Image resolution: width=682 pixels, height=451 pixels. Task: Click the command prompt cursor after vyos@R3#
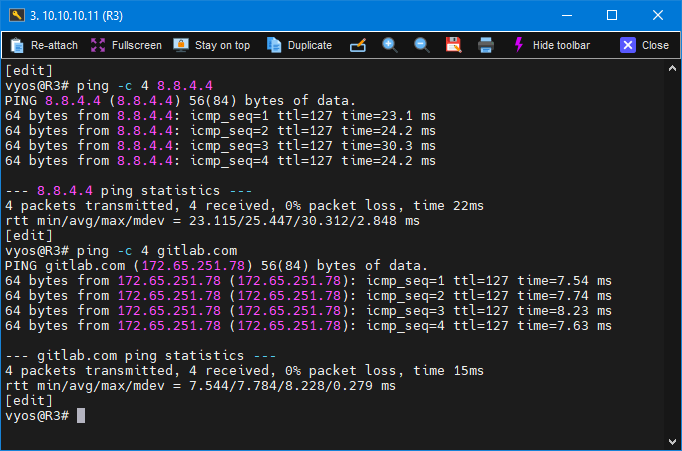point(81,416)
